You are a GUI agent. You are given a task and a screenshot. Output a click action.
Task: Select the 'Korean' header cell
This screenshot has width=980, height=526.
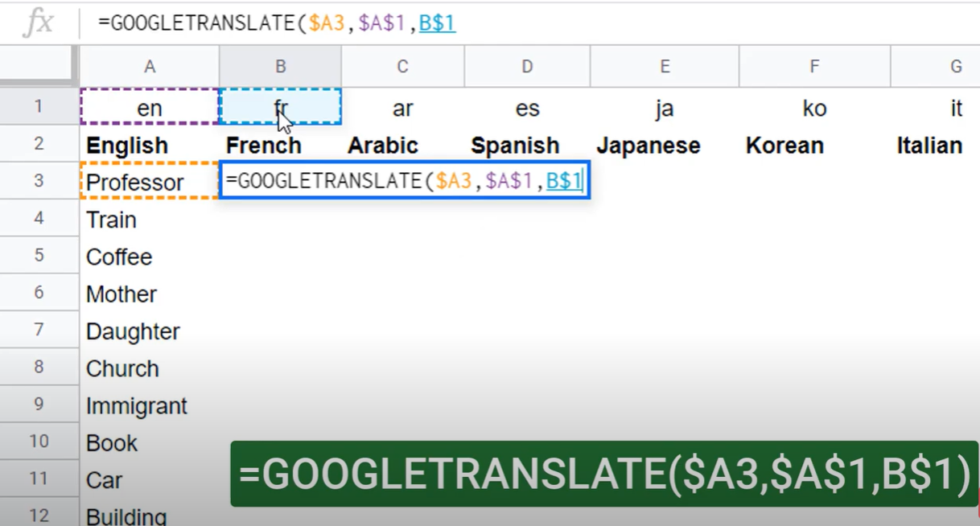pyautogui.click(x=815, y=145)
